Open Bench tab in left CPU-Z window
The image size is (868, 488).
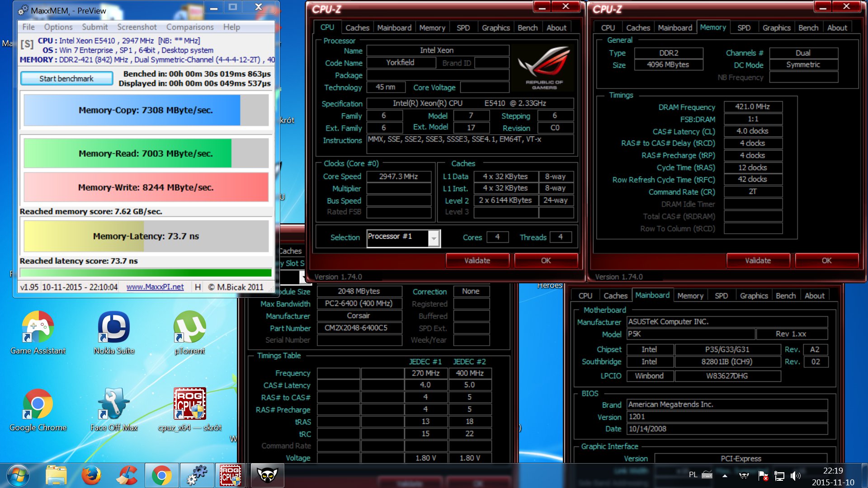pos(528,28)
